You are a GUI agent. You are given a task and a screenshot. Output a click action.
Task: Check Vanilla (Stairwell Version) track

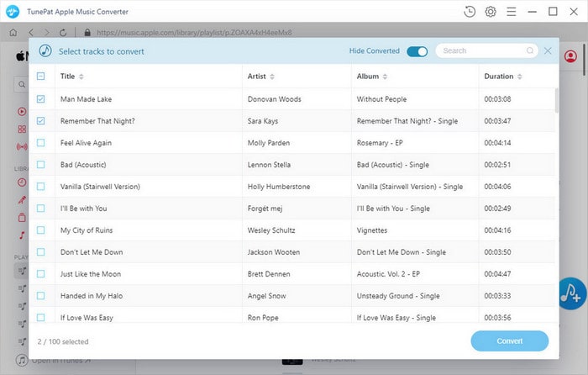click(x=41, y=187)
